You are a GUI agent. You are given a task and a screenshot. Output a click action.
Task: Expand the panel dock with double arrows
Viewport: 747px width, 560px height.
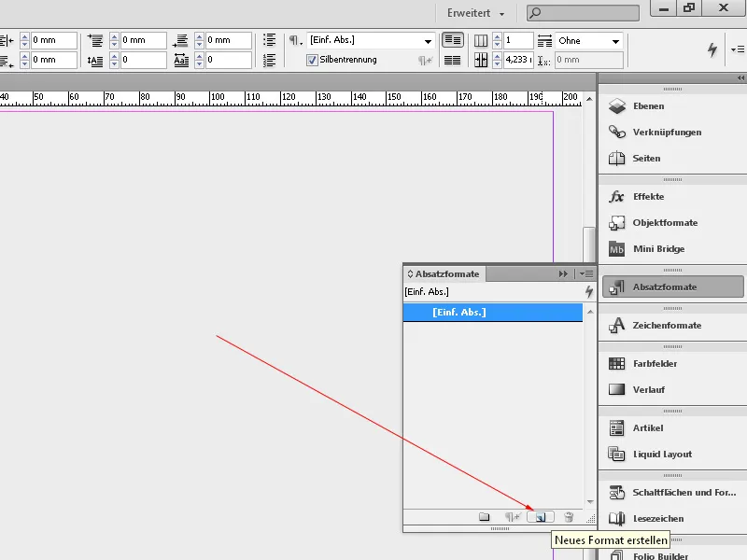740,78
